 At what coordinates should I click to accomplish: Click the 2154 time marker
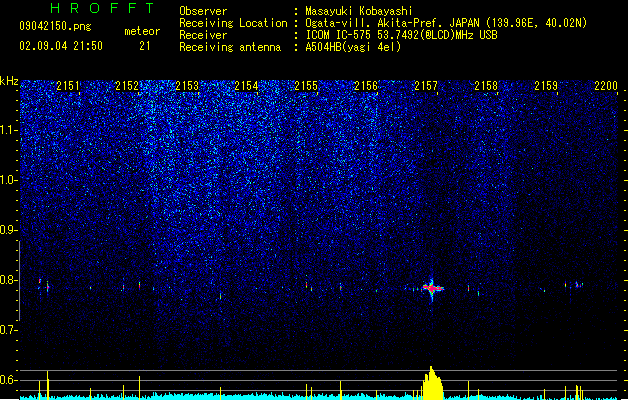tap(246, 86)
